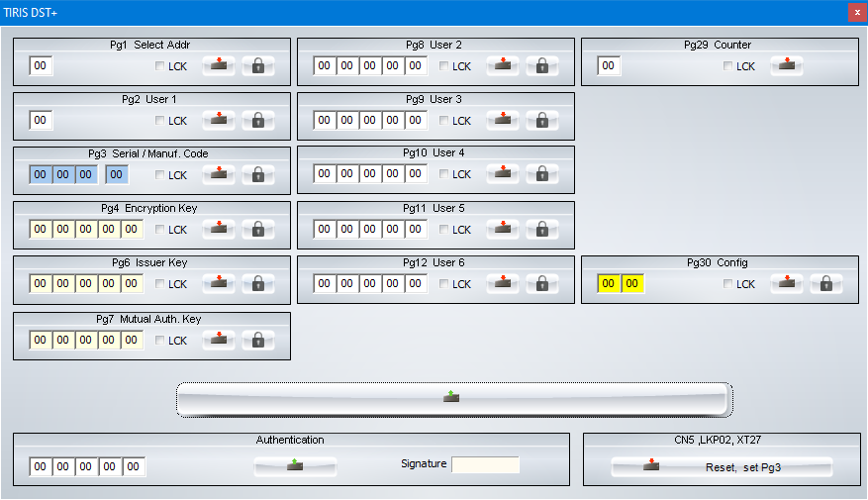Focus the Pg1 Select Addr byte field
The image size is (868, 500).
point(41,66)
